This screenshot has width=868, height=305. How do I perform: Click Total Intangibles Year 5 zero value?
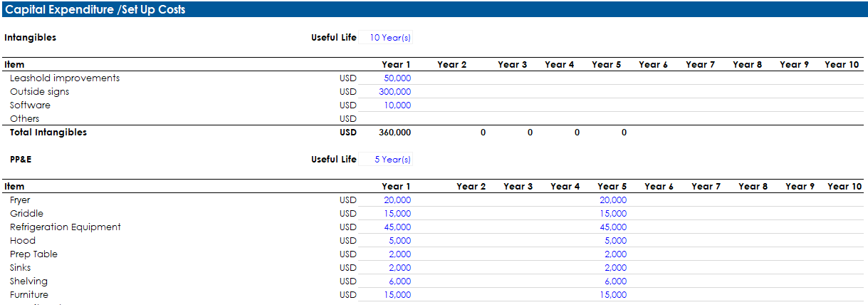coord(624,133)
